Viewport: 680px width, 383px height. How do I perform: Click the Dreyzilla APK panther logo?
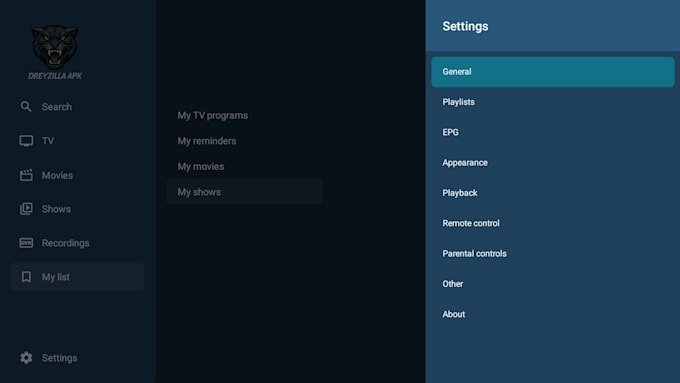[55, 52]
